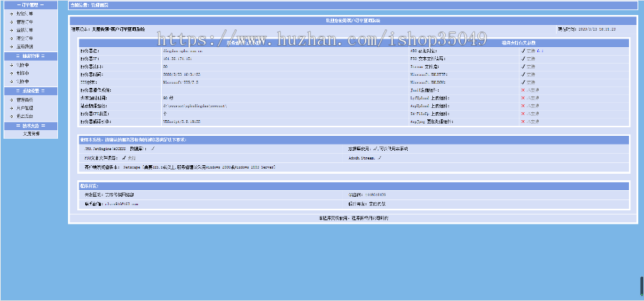Click the red X in the AspUpload row

[523, 106]
